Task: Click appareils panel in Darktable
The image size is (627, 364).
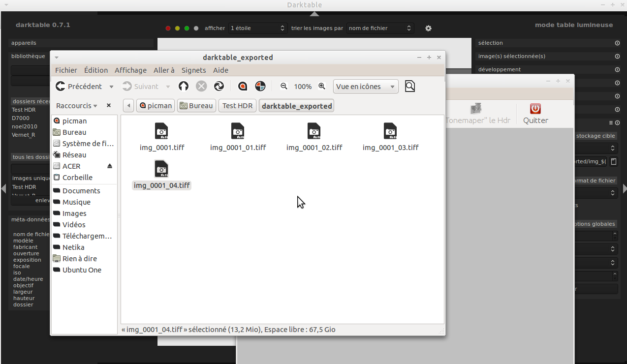Action: click(x=81, y=43)
